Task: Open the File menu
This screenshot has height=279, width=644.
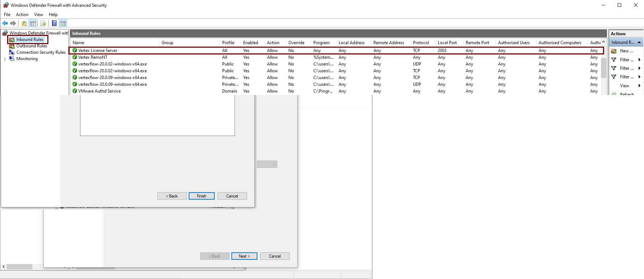Action: click(x=7, y=15)
